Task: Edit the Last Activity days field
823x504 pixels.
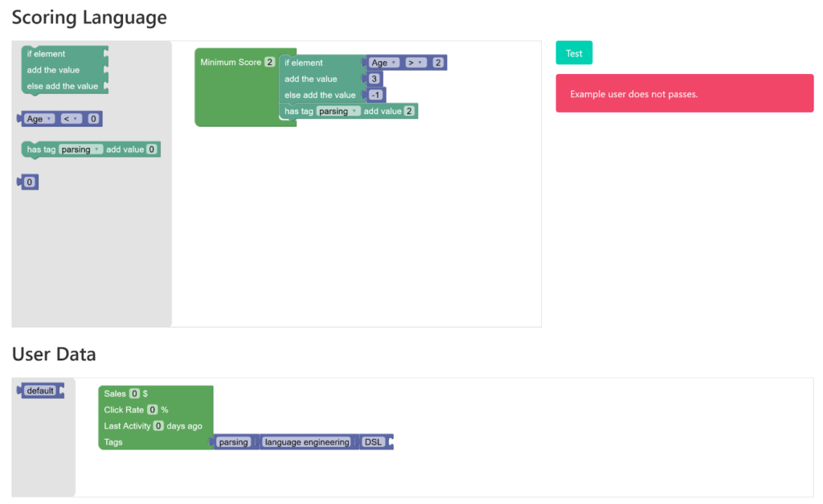Action: (x=158, y=425)
